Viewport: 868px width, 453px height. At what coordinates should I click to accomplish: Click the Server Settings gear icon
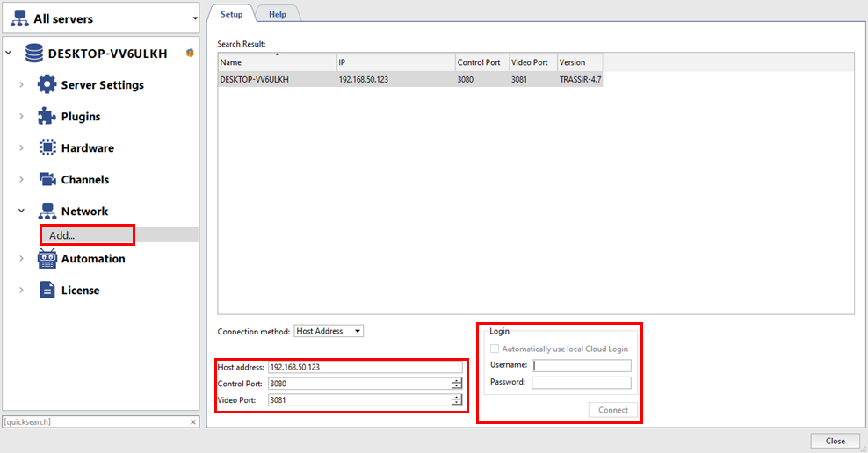click(47, 85)
